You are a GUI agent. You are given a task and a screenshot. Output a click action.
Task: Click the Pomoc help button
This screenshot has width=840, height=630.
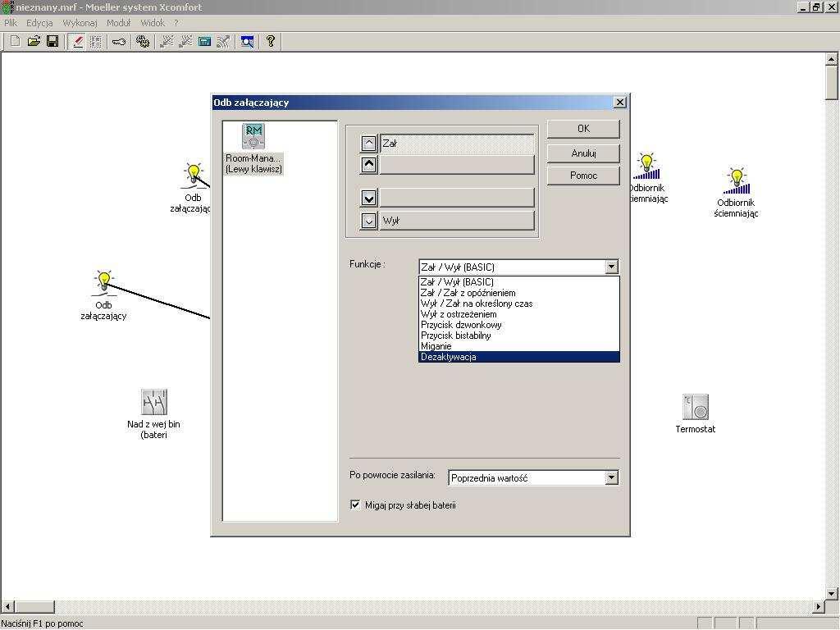click(583, 176)
